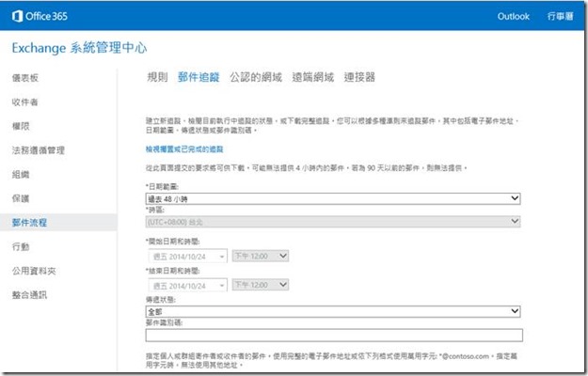Screen dimensions: 588x376
Task: Open Outlook from the top bar
Action: point(514,16)
